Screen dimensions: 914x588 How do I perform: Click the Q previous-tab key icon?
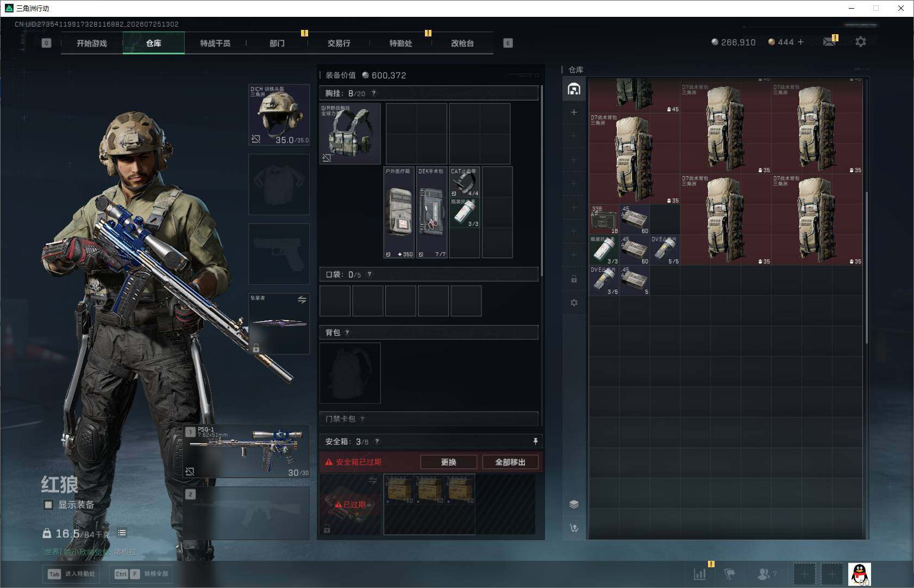click(x=46, y=43)
